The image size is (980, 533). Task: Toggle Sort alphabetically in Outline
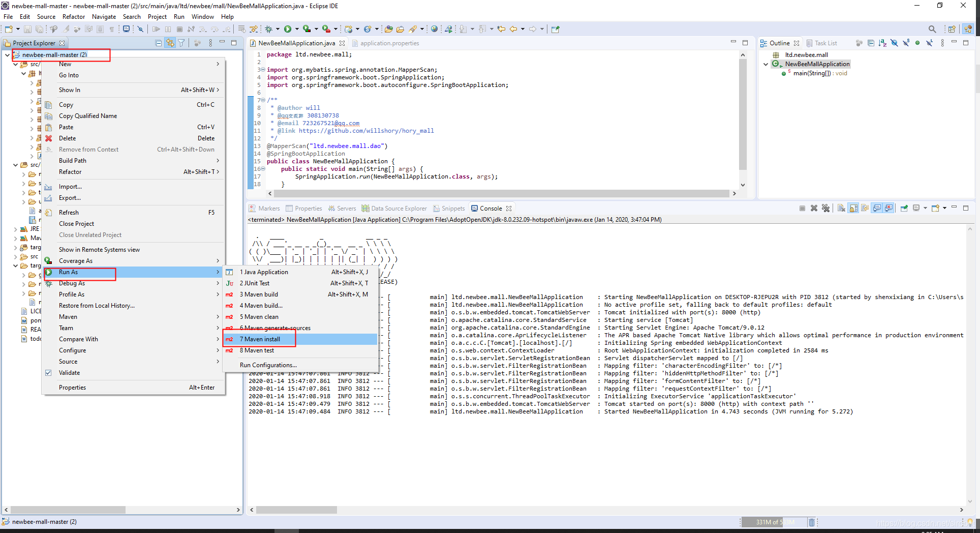[882, 43]
